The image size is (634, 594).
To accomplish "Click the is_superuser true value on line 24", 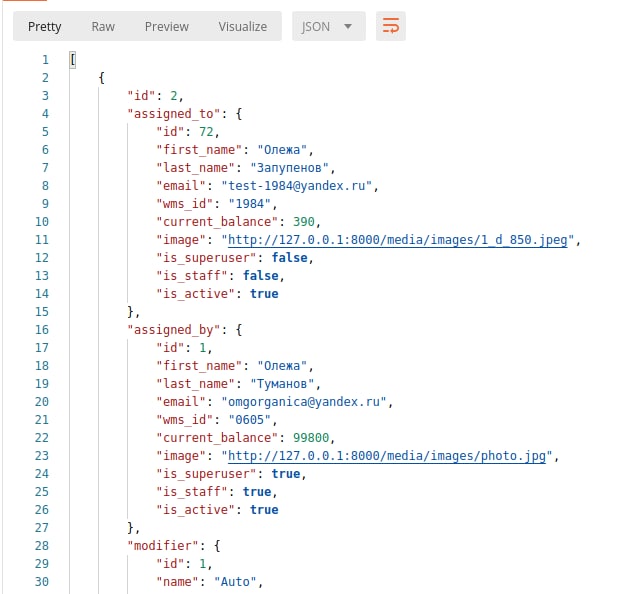I will point(286,474).
